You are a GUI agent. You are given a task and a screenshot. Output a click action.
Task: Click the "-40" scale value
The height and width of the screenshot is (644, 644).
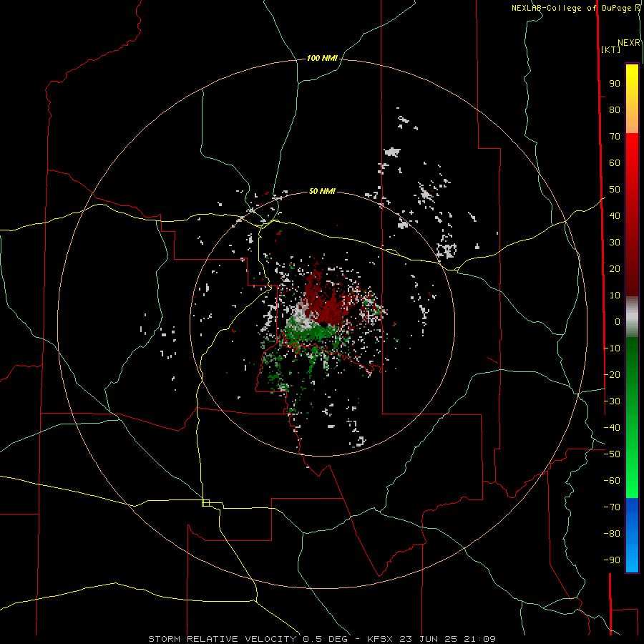[612, 428]
